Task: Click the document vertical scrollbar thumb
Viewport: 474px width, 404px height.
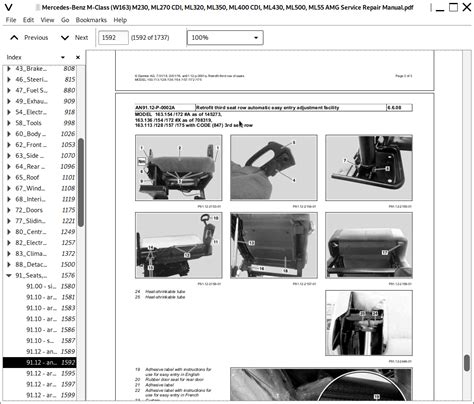Action: point(466,363)
